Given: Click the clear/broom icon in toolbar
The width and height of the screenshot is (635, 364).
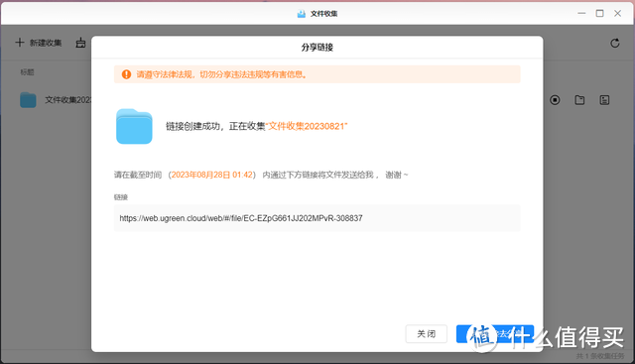Looking at the screenshot, I should [x=80, y=43].
